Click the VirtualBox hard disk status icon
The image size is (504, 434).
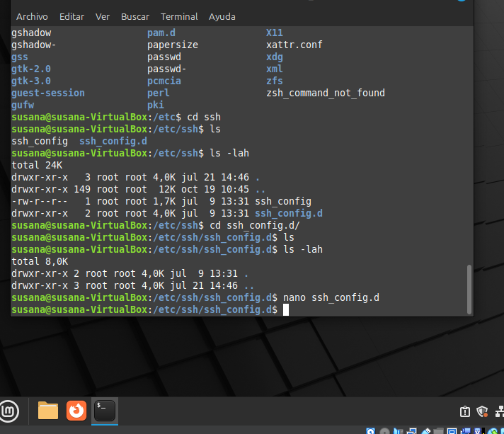(370, 431)
